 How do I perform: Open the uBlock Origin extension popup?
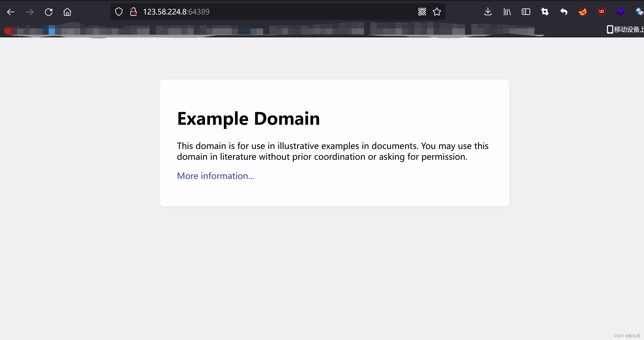(602, 12)
